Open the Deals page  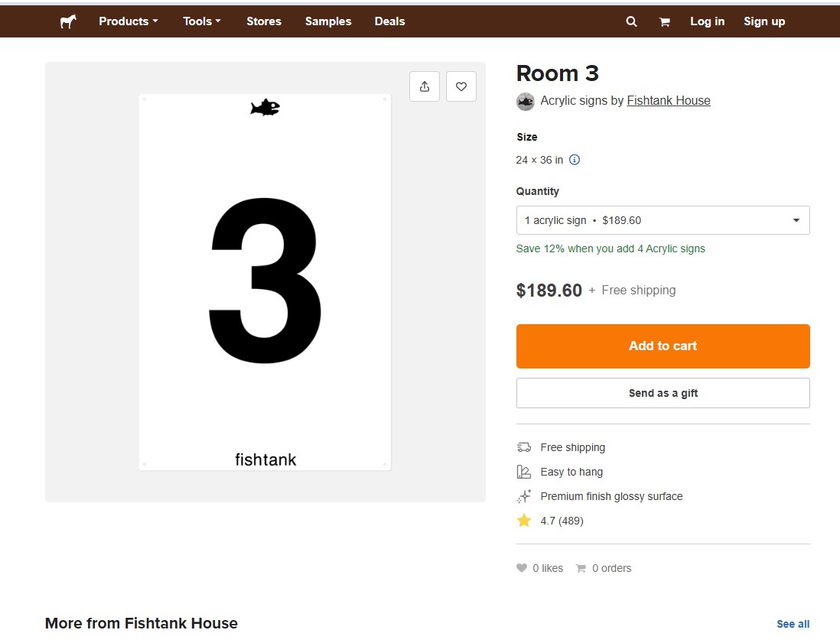(389, 21)
